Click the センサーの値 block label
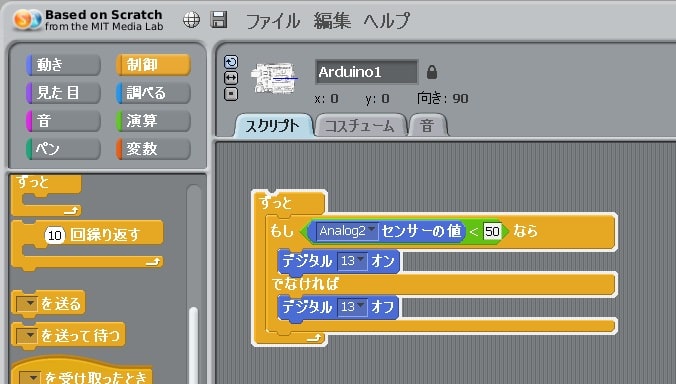676x384 pixels. 421,231
